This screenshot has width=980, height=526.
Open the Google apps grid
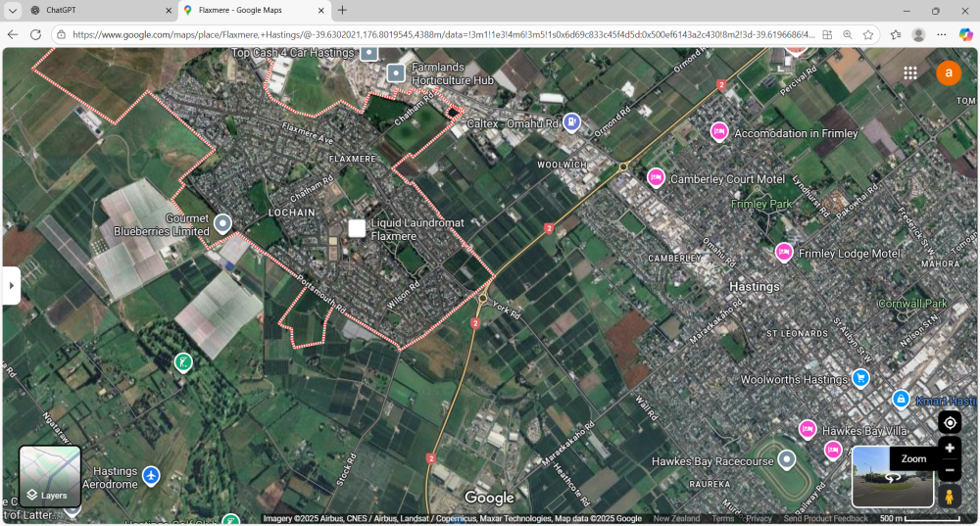point(910,73)
